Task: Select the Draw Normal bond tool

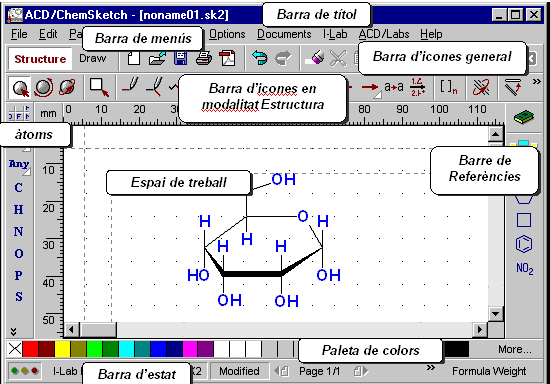Action: pyautogui.click(x=130, y=86)
